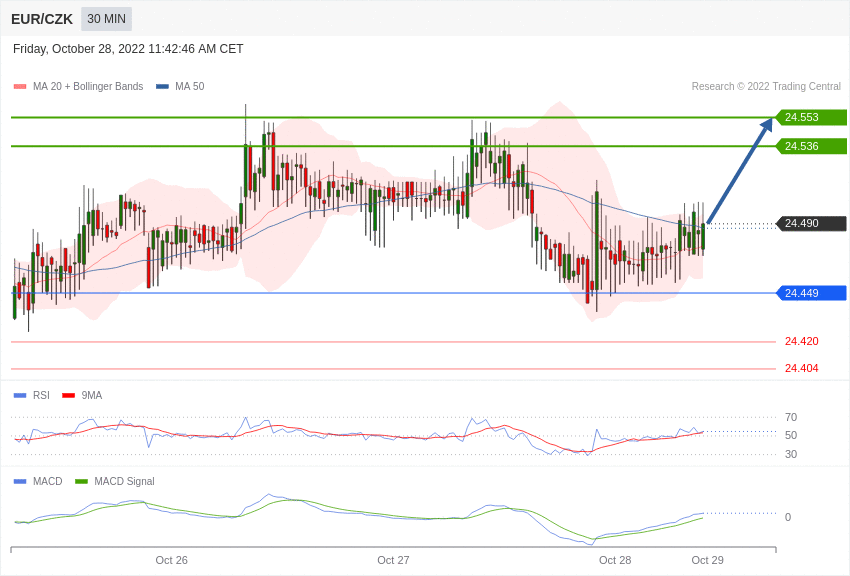Click the 'MACD Signal' legend label

(x=124, y=481)
